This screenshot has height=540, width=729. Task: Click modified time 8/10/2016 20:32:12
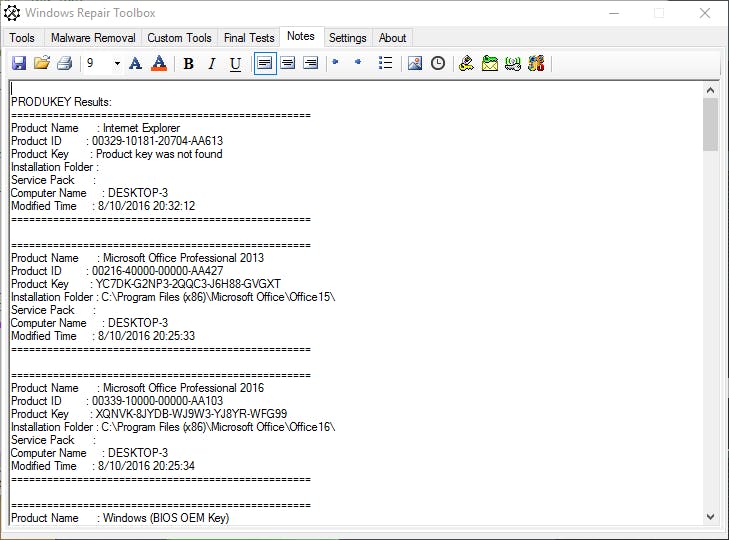[x=146, y=206]
